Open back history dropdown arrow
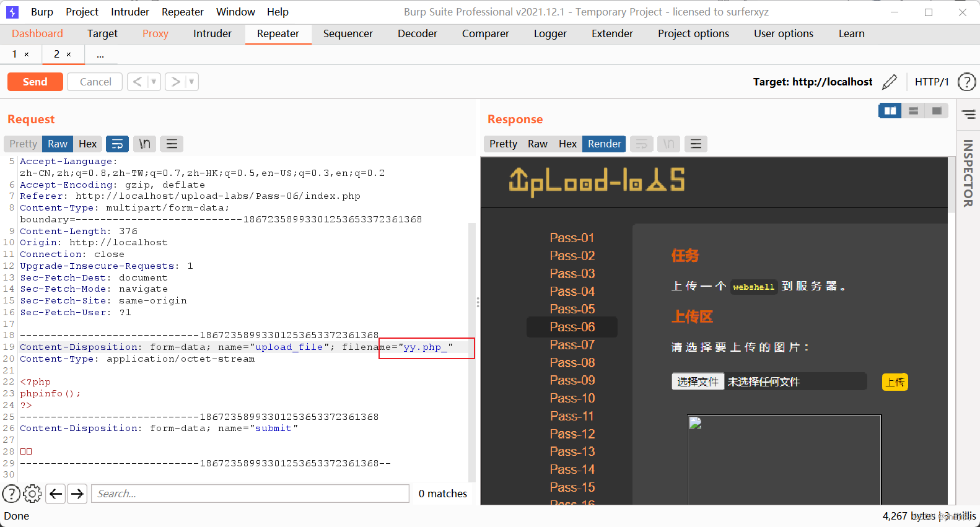980x527 pixels. 154,82
